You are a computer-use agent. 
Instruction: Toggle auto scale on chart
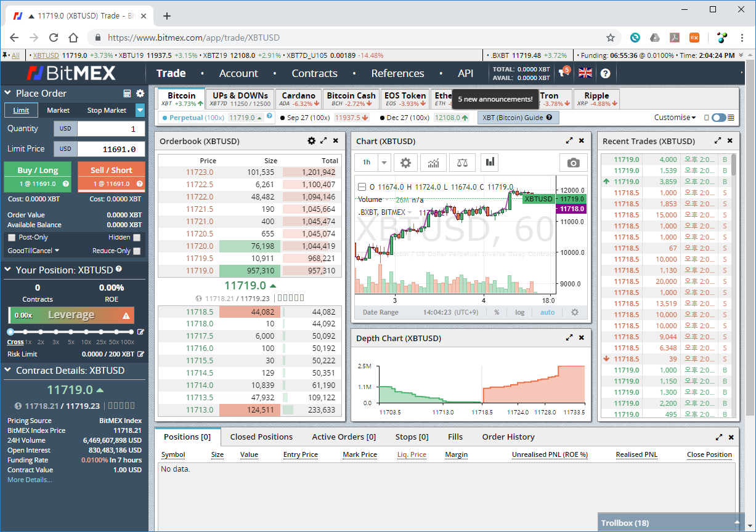click(547, 312)
